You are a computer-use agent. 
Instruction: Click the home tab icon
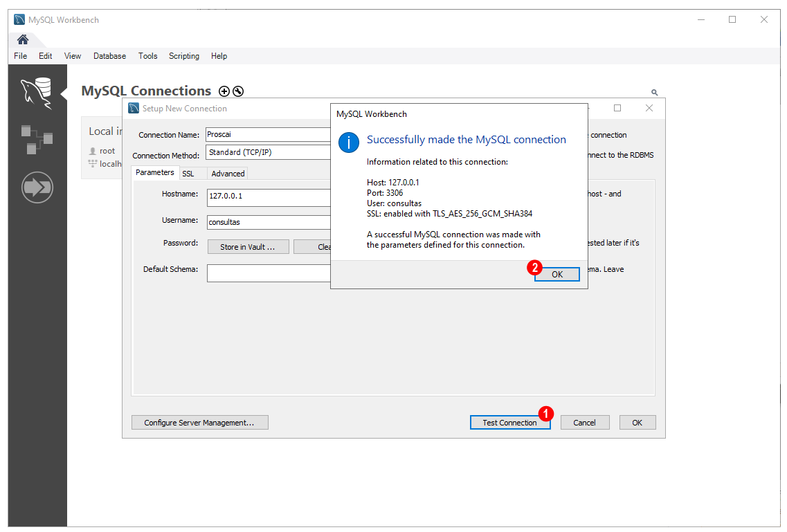tap(23, 39)
